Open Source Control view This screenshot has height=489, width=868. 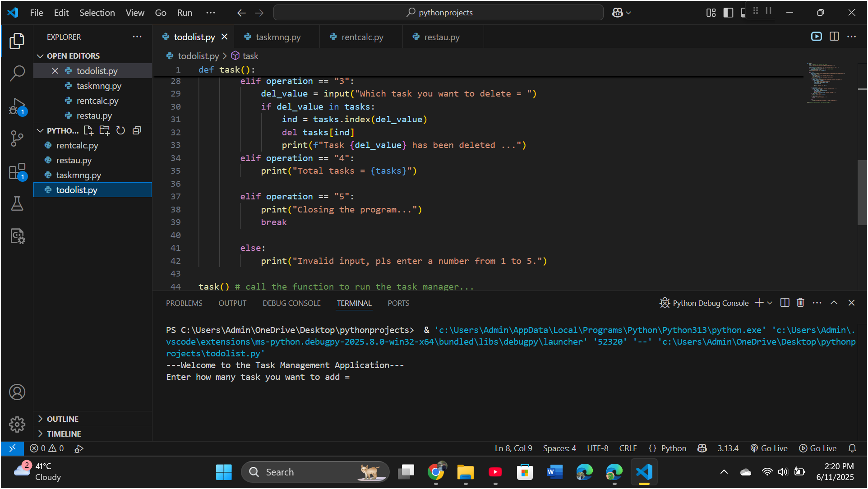click(x=17, y=138)
